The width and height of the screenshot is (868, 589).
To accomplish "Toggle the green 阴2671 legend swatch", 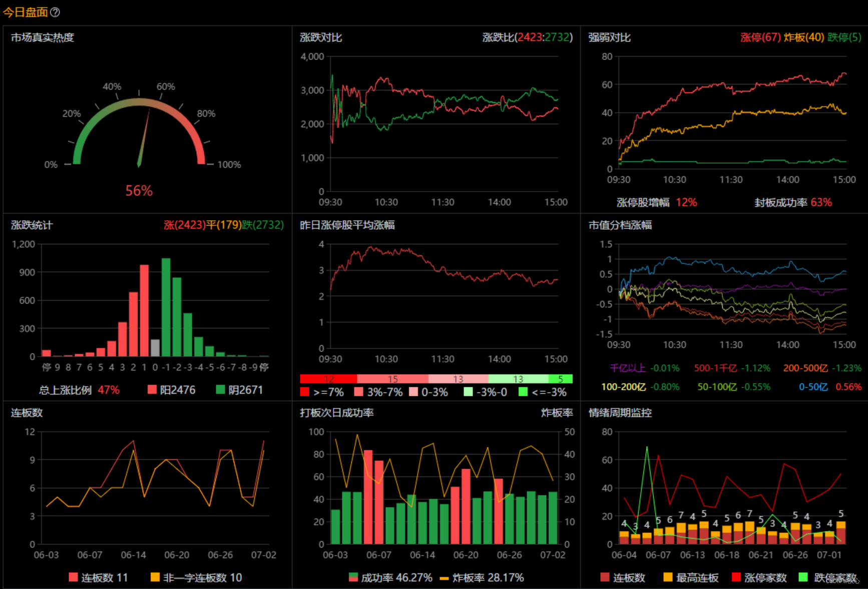I will tap(220, 390).
